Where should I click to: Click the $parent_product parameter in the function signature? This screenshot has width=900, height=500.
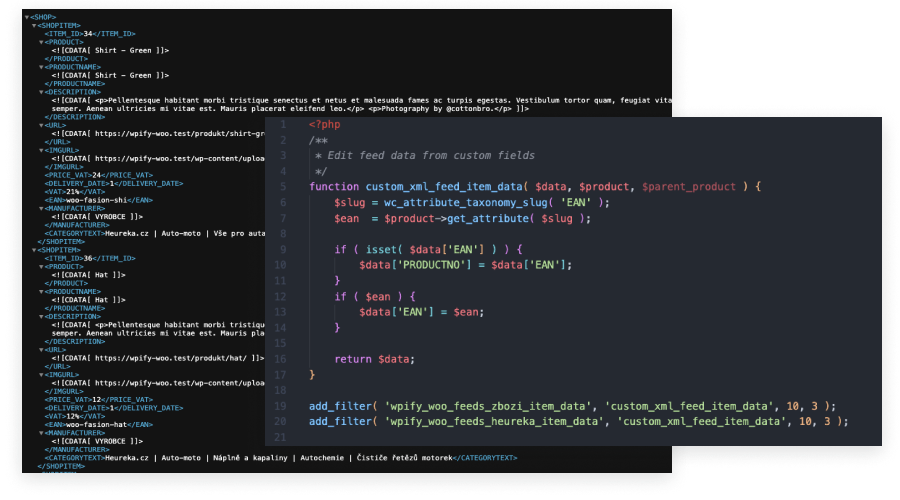coord(689,187)
